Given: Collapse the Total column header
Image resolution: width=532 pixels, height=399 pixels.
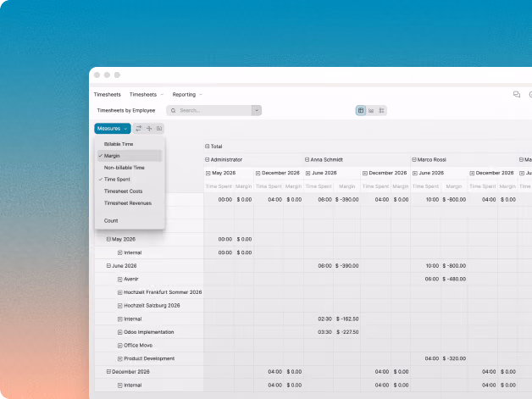Looking at the screenshot, I should (x=207, y=147).
